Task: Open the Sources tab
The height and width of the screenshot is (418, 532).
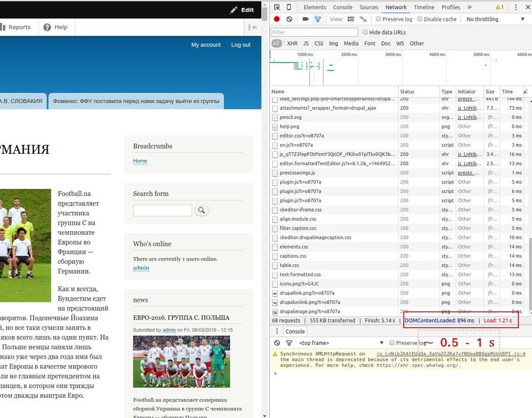Action: click(x=369, y=7)
